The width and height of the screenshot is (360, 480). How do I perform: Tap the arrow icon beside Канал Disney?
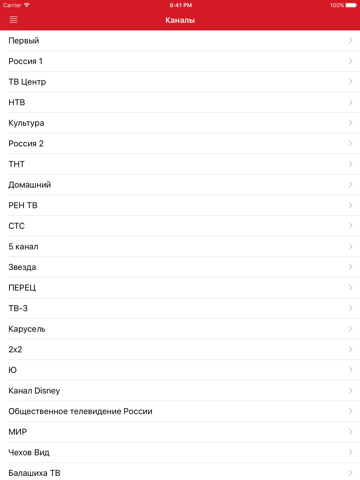click(x=350, y=391)
